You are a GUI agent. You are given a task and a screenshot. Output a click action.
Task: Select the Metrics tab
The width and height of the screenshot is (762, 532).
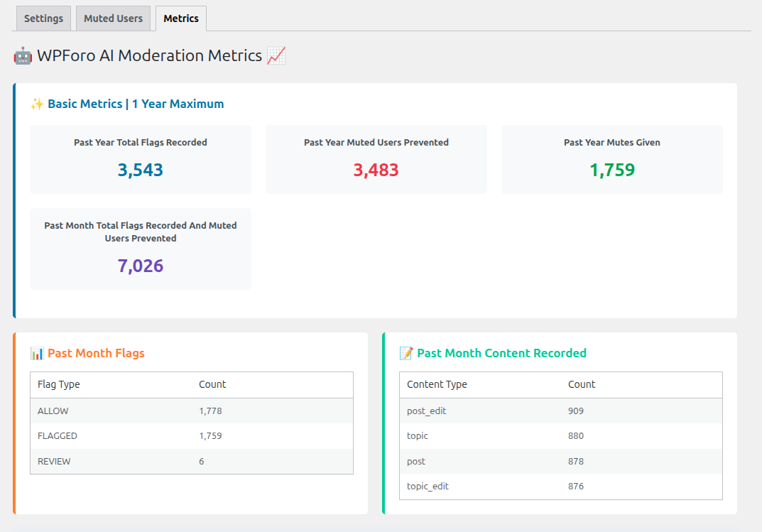[x=180, y=18]
